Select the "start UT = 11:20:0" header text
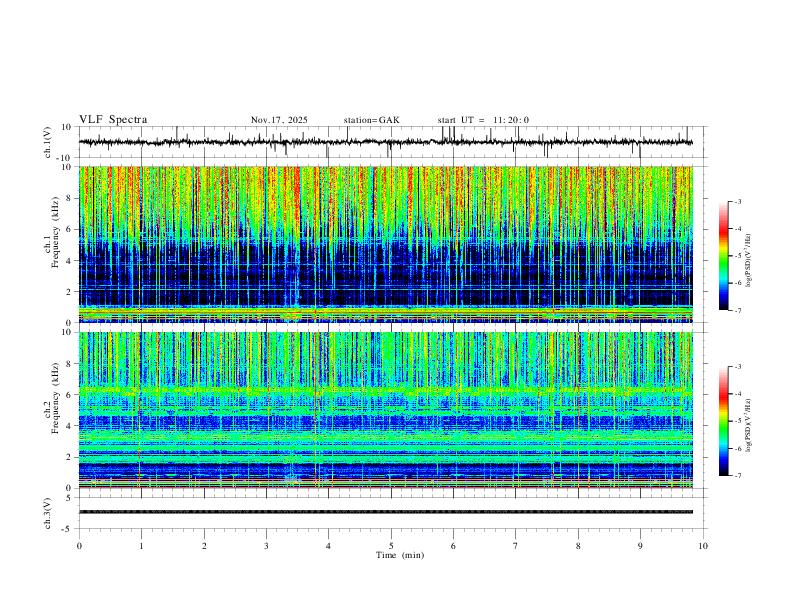This screenshot has width=792, height=612. pyautogui.click(x=483, y=120)
